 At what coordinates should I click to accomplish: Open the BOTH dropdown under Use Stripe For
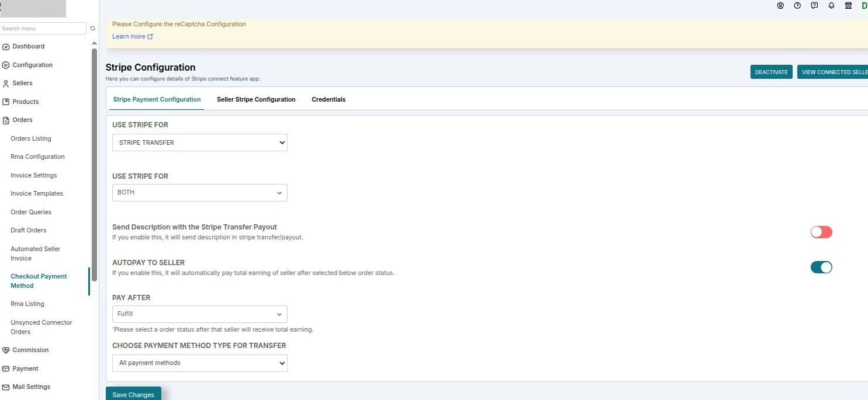pos(200,193)
